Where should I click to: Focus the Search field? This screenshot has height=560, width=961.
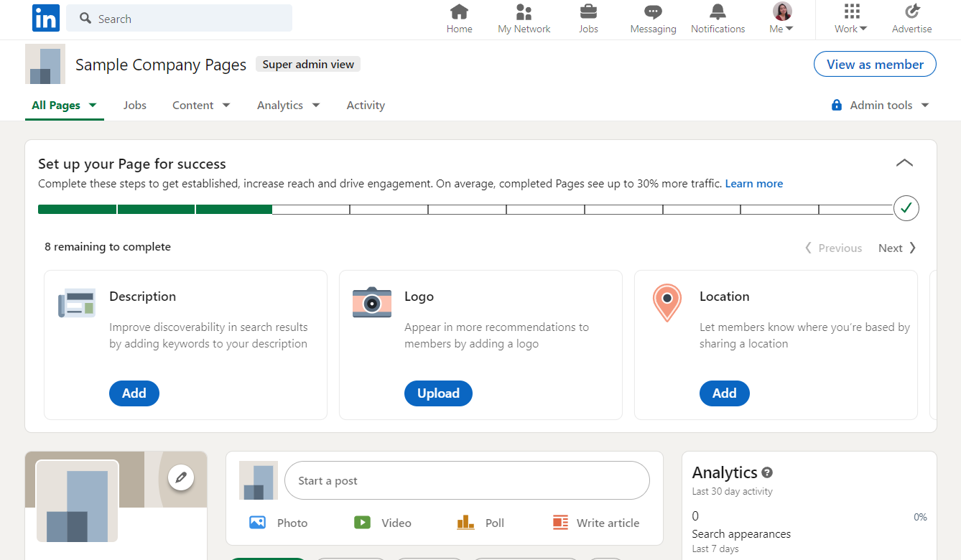click(179, 18)
